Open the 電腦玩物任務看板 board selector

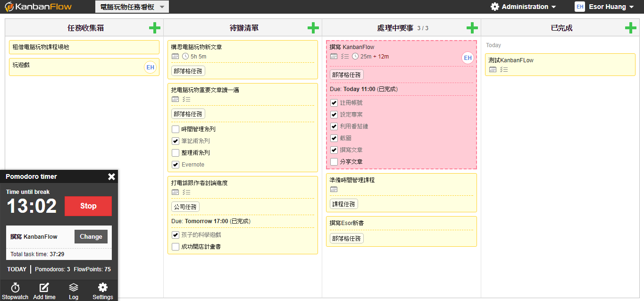[x=132, y=7]
